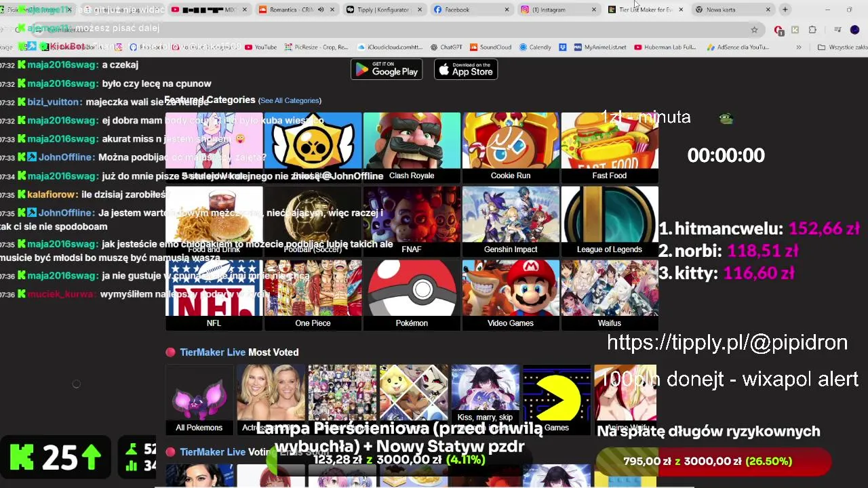Open the Huberman Lab bookmark
Viewport: 868px width, 488px height.
[x=666, y=47]
